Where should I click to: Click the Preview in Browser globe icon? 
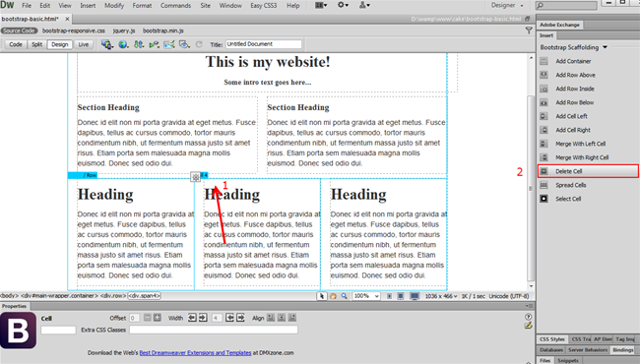(123, 44)
